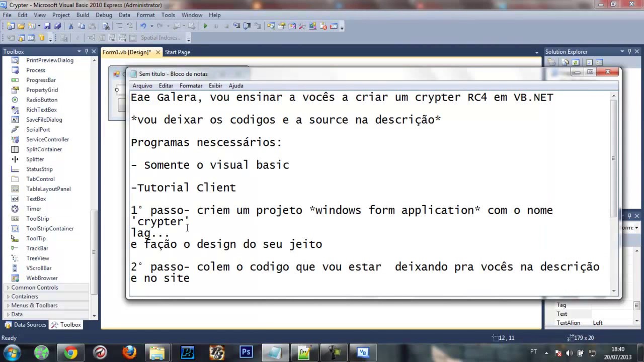Open Google Chrome from the taskbar
The height and width of the screenshot is (362, 644).
70,352
